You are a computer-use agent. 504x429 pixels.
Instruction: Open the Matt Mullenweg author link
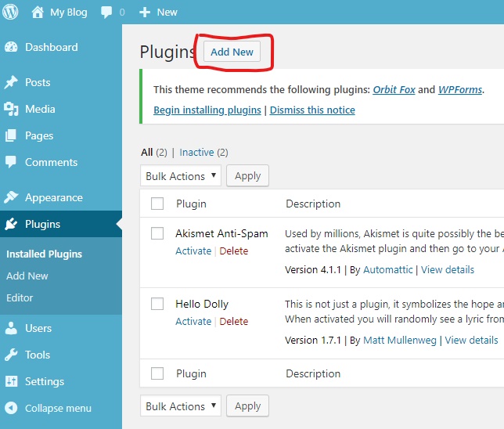(x=400, y=340)
